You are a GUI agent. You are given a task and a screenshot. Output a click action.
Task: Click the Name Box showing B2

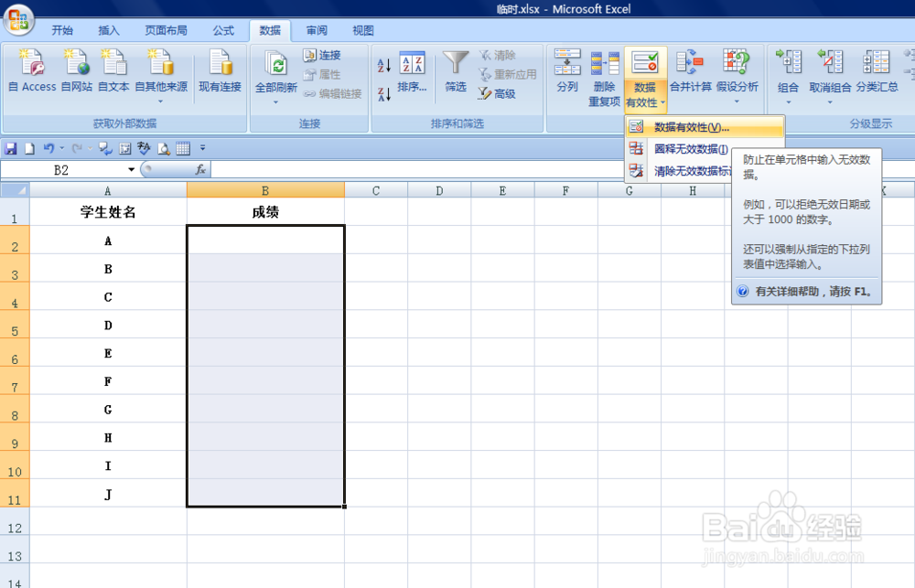click(x=63, y=170)
